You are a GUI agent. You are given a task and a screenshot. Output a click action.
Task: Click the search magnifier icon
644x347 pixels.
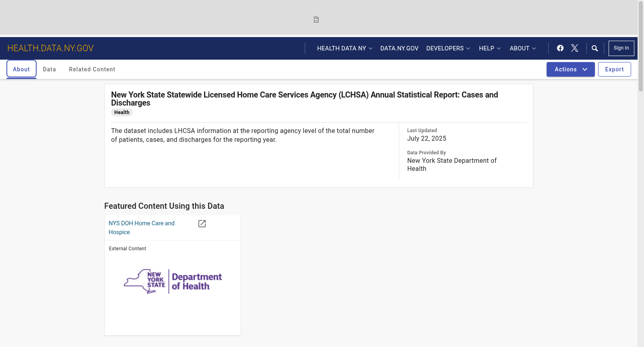pyautogui.click(x=595, y=48)
